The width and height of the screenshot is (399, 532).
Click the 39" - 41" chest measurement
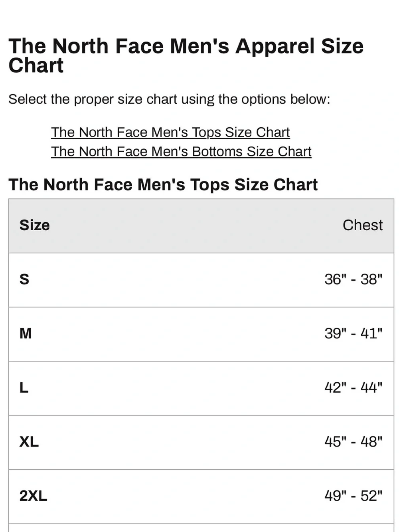coord(354,333)
